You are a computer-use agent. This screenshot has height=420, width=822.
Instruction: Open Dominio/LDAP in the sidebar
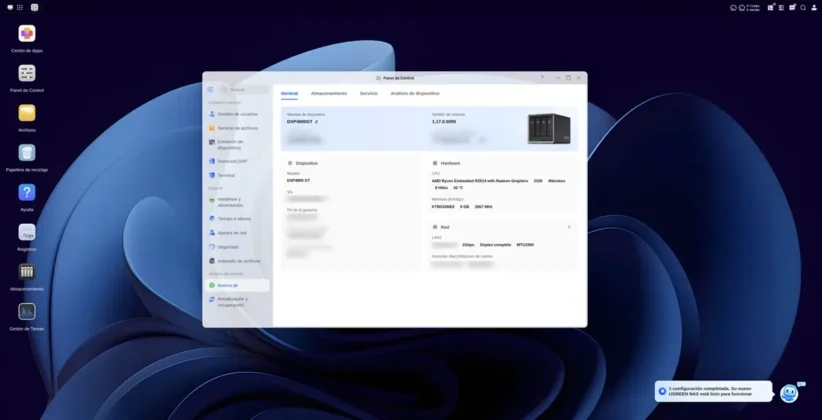tap(237, 161)
